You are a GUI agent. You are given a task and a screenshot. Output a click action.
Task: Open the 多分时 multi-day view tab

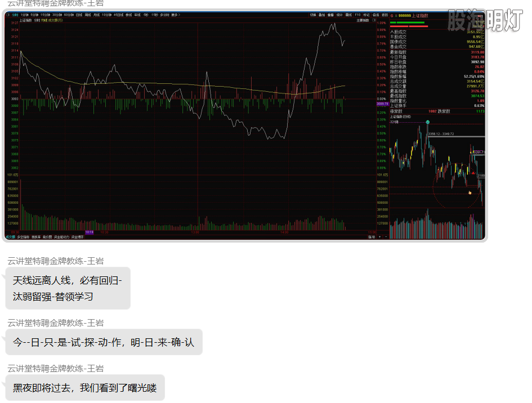click(x=164, y=15)
